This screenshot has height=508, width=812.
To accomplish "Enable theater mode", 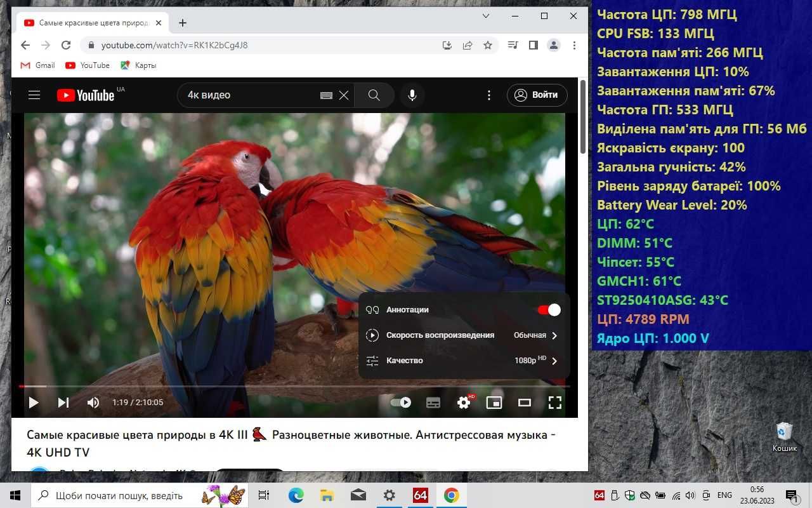I will (525, 403).
